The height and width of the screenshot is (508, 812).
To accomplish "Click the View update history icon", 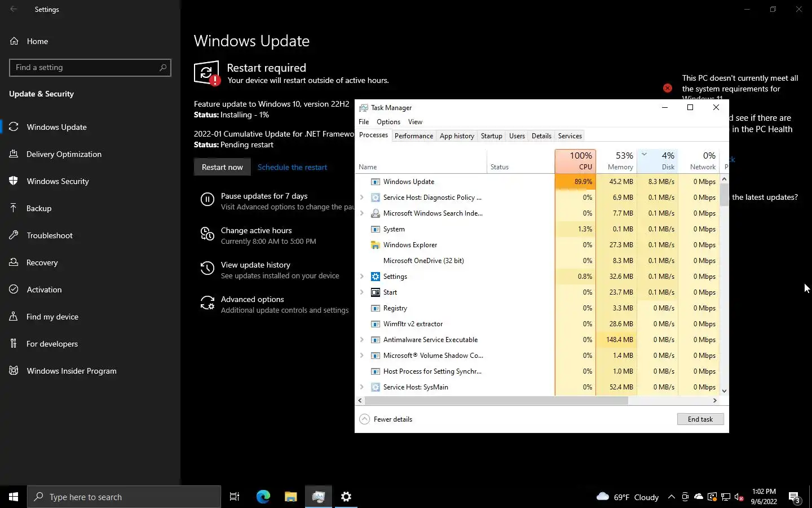I will coord(208,268).
